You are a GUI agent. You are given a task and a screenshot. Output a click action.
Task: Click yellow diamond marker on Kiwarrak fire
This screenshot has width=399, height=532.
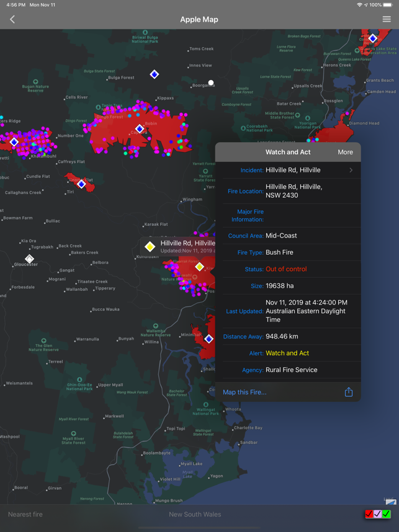tap(199, 267)
